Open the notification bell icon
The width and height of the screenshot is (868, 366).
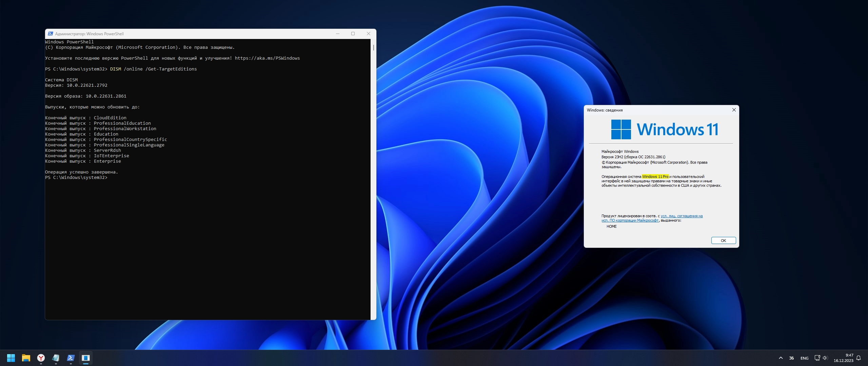click(x=859, y=358)
